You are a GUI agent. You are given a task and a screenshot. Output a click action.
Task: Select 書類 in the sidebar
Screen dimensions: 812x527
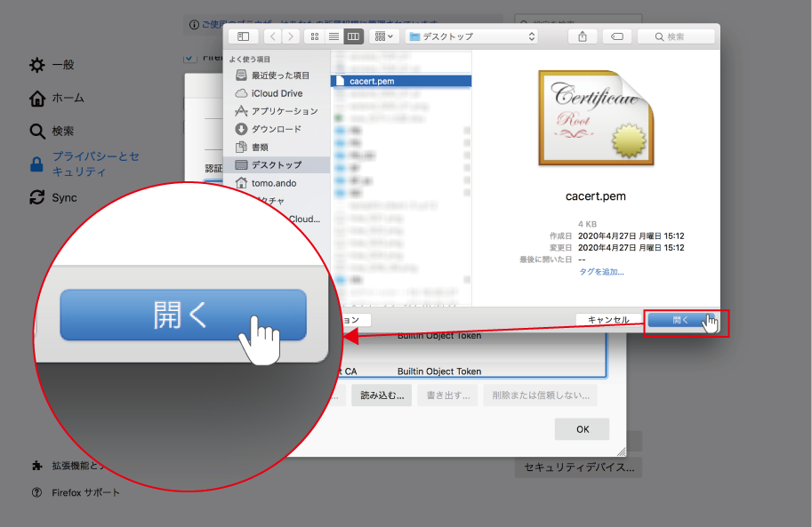[x=277, y=147]
